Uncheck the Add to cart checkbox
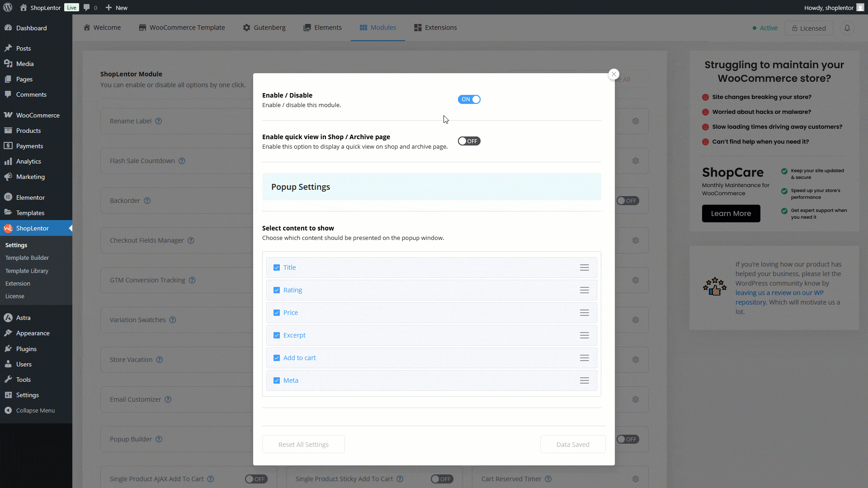This screenshot has width=868, height=488. pos(277,358)
